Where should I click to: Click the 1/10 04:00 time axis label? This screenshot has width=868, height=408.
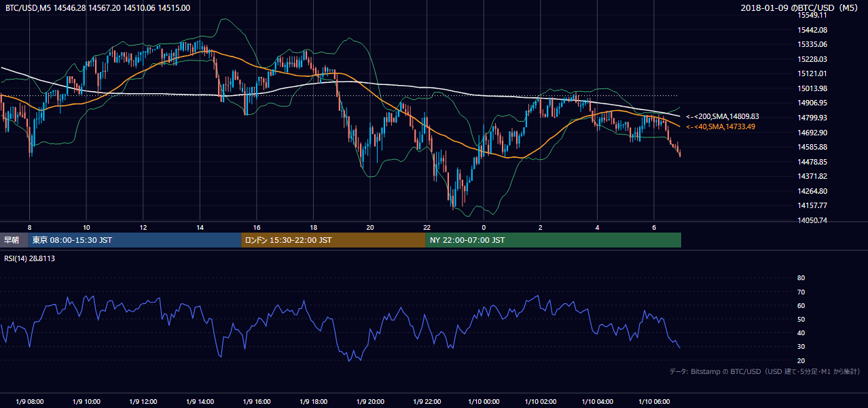(597, 402)
